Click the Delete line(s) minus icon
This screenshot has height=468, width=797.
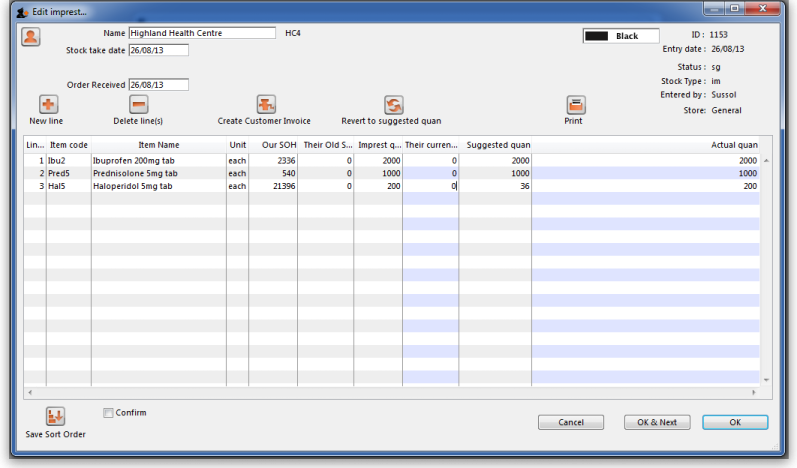138,105
